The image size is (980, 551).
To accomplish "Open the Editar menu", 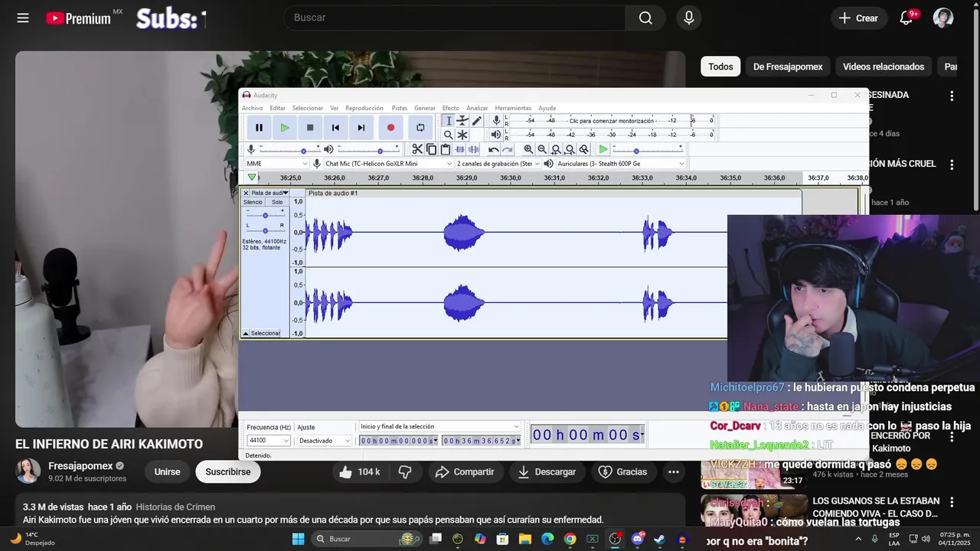I will tap(277, 108).
